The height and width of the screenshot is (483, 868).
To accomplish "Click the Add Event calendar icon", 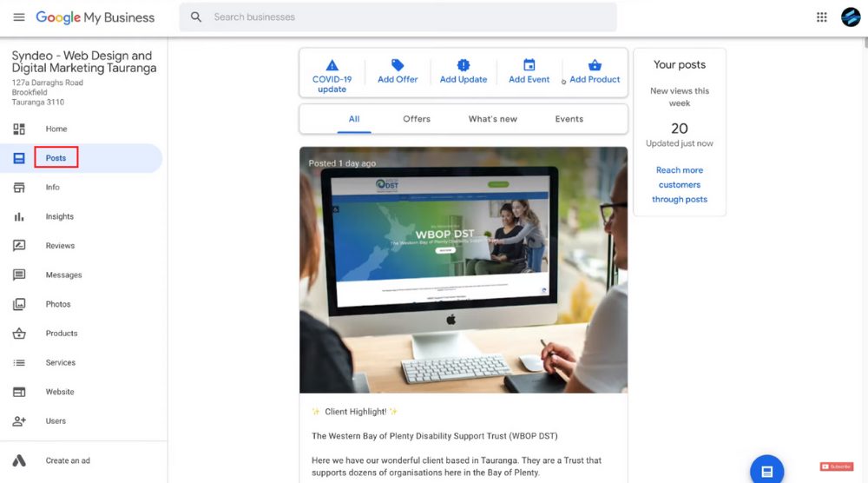I will pos(529,65).
